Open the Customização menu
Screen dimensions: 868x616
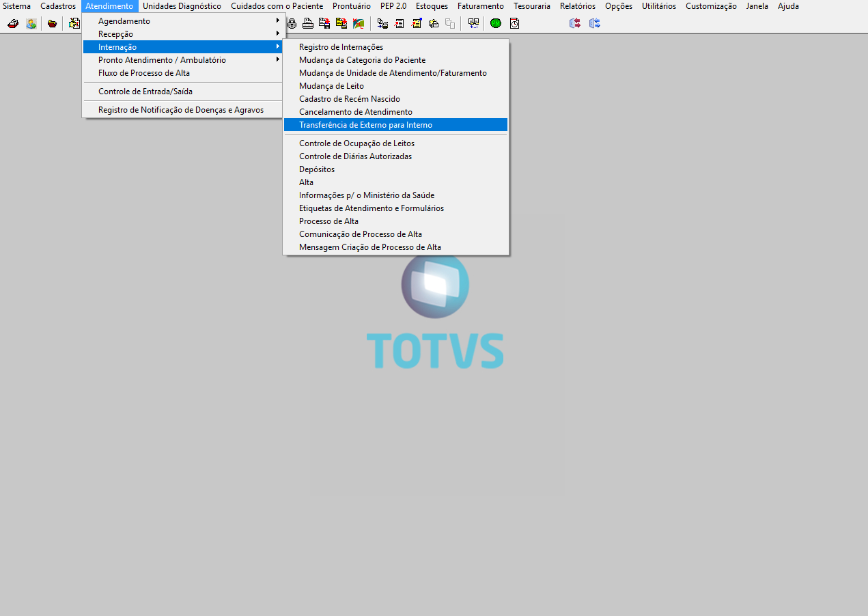pos(711,6)
